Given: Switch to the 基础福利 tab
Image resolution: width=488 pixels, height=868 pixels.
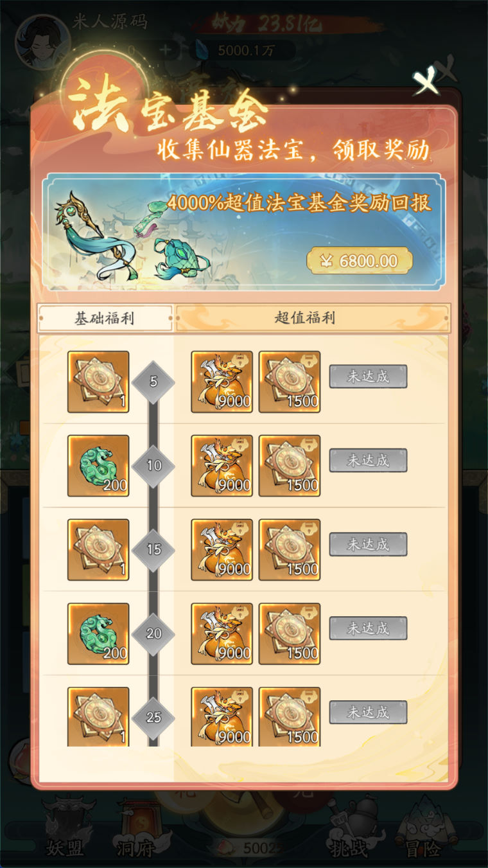Looking at the screenshot, I should coord(105,318).
